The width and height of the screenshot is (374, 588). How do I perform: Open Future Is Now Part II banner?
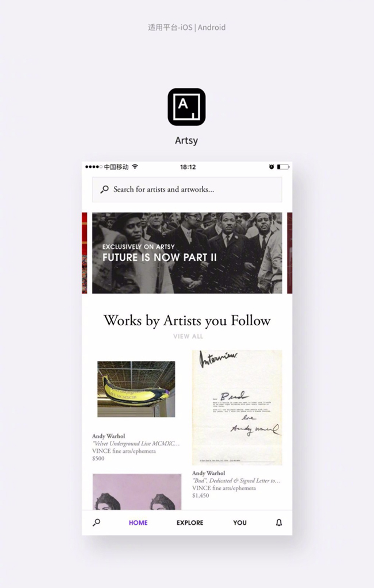coord(187,253)
